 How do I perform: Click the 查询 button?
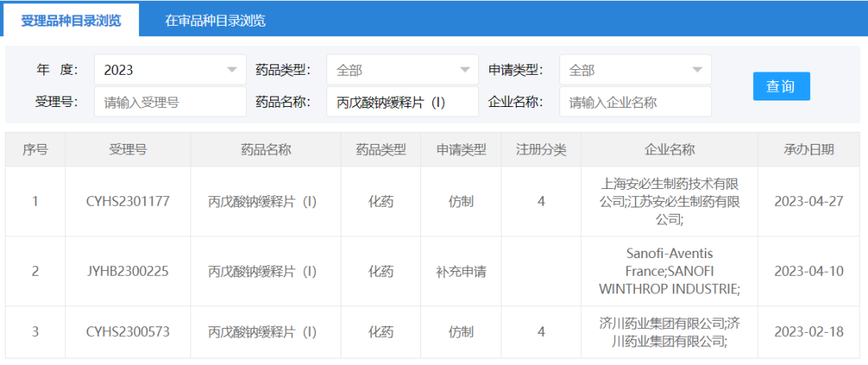781,86
